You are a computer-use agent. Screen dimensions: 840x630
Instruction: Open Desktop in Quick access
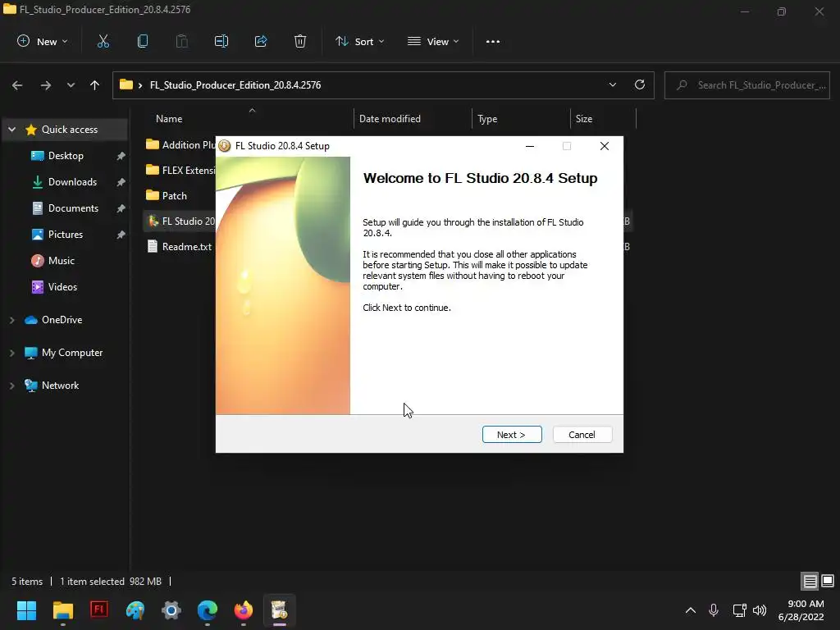66,156
